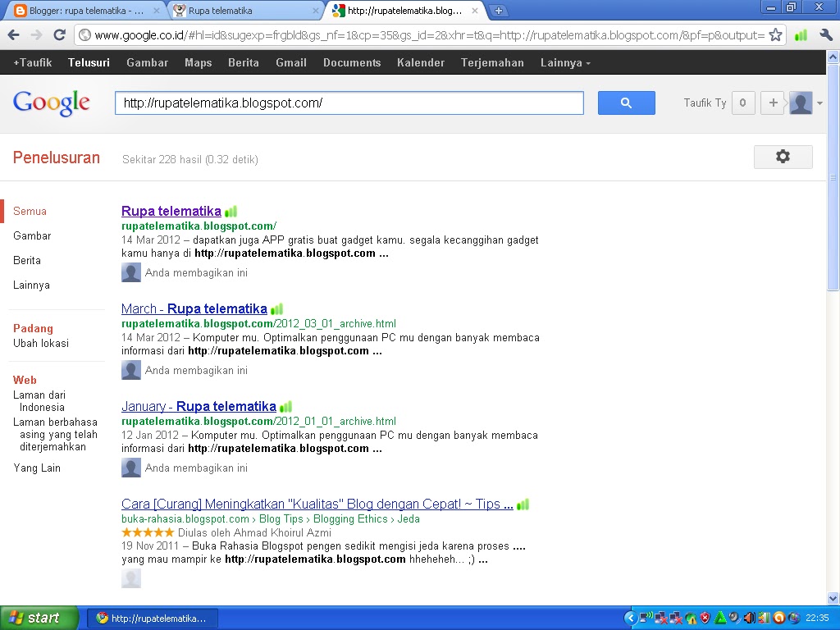Open the Taufik Ty profile avatar

coord(801,103)
